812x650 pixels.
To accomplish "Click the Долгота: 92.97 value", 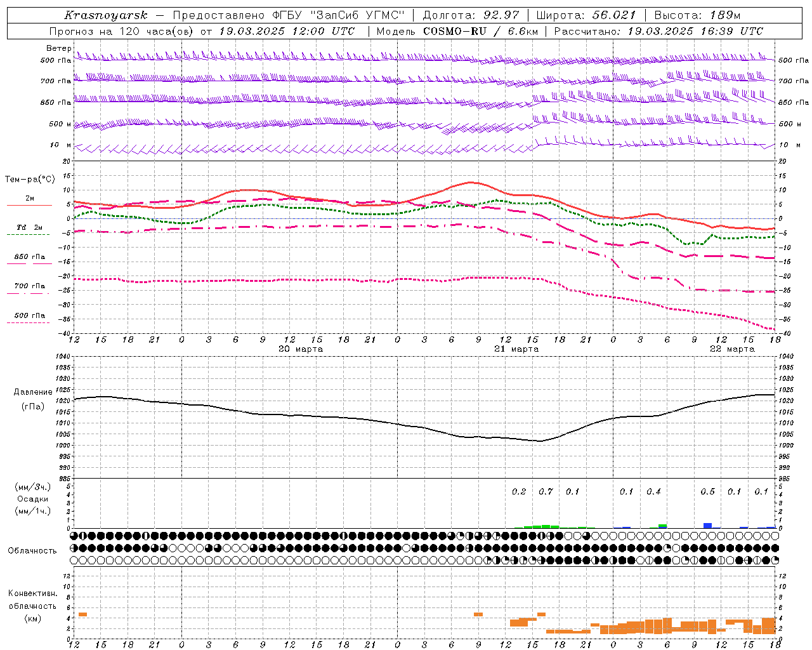I will point(470,15).
